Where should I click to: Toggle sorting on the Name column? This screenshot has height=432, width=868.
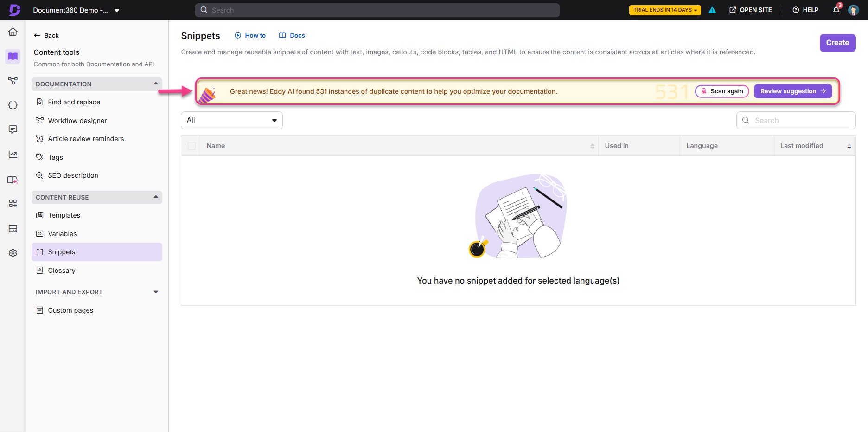pos(592,146)
